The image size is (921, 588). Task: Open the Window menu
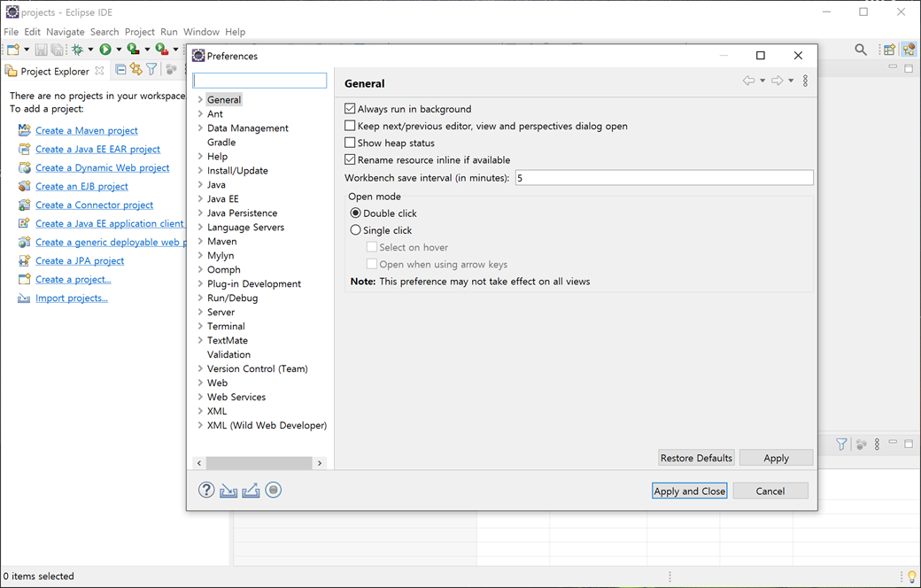tap(201, 32)
